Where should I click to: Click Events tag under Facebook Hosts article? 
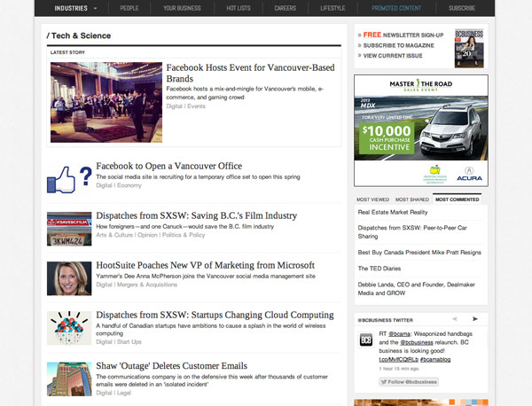click(x=196, y=106)
